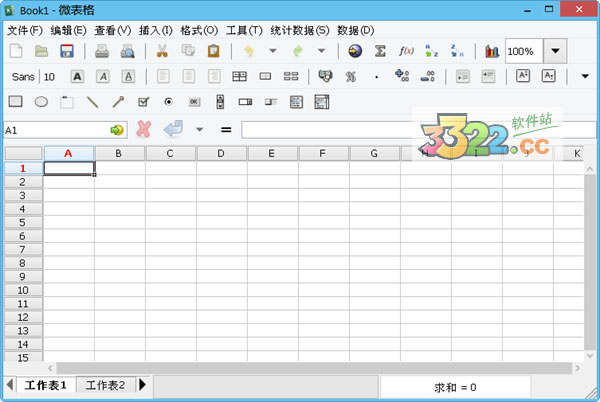Align cell text to the right
This screenshot has height=402, width=600.
[214, 76]
